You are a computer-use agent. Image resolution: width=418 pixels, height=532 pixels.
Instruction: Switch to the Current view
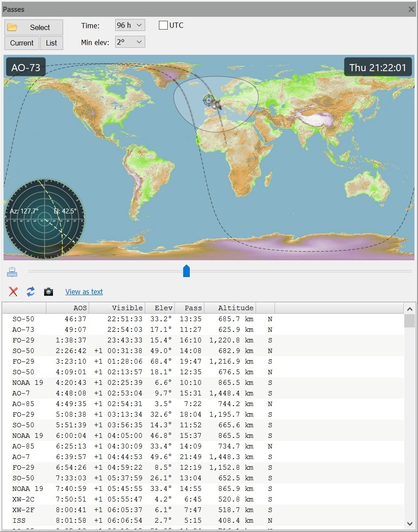tap(21, 43)
